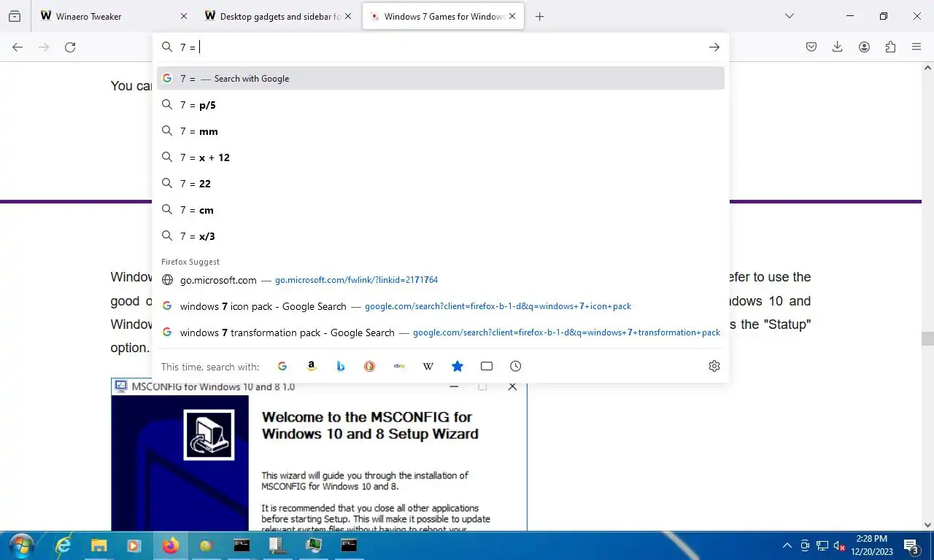Screen dimensions: 934x560
Task: Search open tabs using the tabs icon
Action: click(487, 366)
